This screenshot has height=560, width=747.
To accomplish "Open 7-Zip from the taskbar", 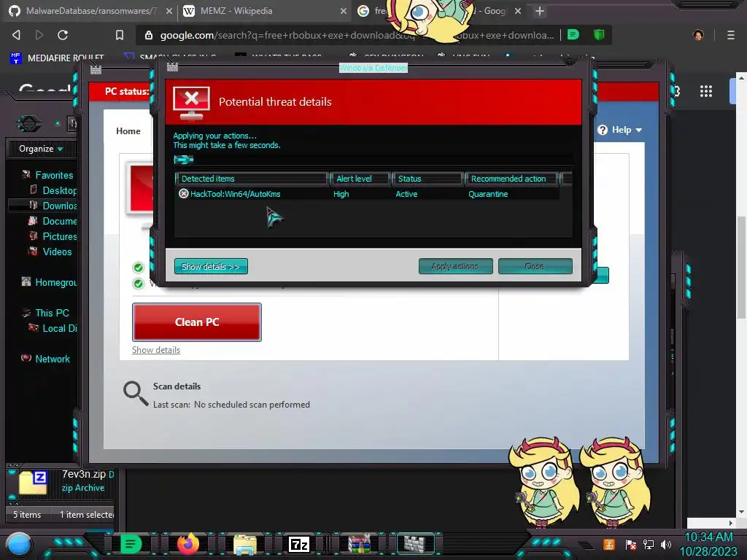I will (299, 544).
